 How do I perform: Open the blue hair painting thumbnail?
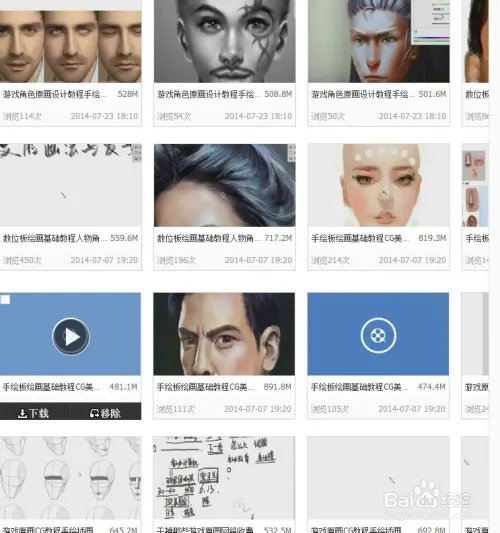(224, 185)
